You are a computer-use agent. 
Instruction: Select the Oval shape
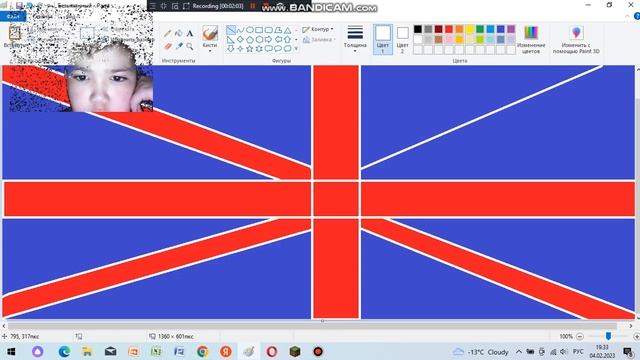[250, 30]
